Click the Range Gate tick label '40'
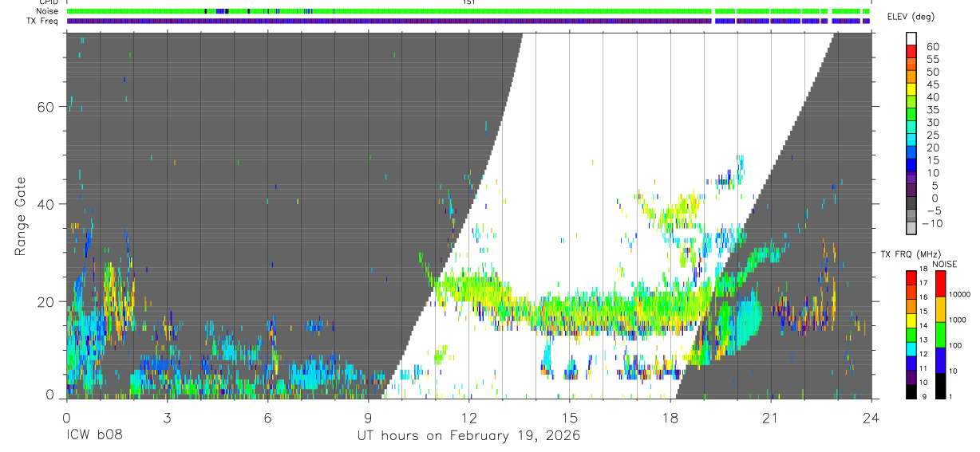The height and width of the screenshot is (452, 980). [x=47, y=204]
